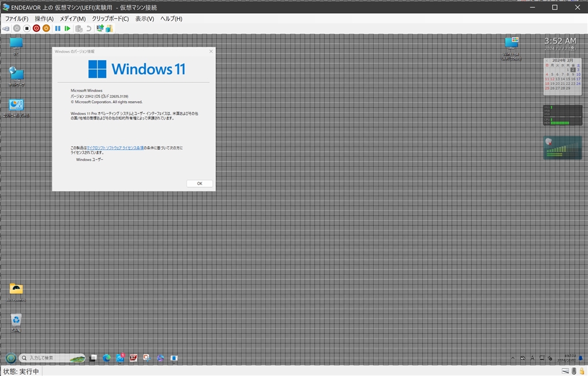Click the grey Start power button icon
Screen dimensions: 588x376
pyautogui.click(x=17, y=29)
